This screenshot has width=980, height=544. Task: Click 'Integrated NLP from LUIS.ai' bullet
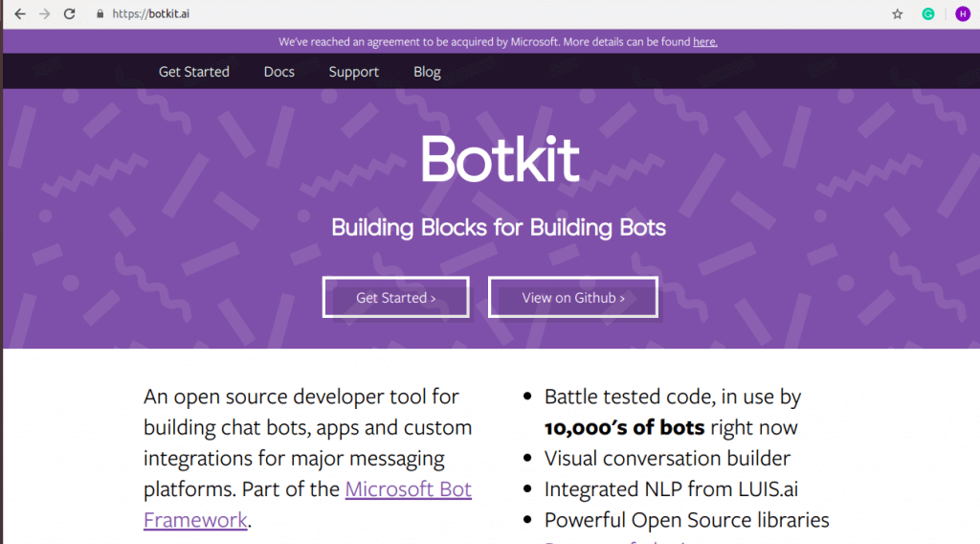(671, 489)
